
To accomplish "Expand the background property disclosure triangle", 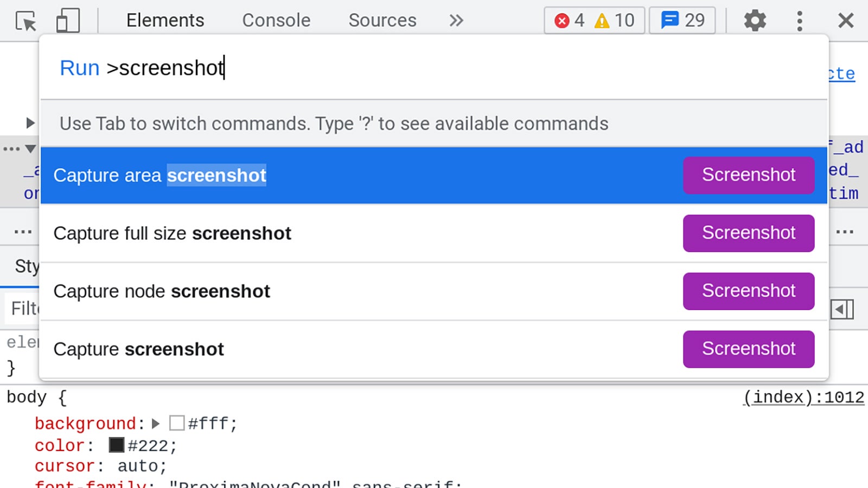I will point(156,423).
